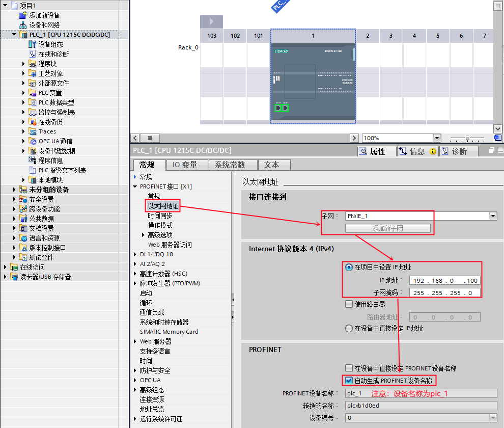504x428 pixels.
Task: Click the 语言和资源 globe icon
Action: coord(23,238)
